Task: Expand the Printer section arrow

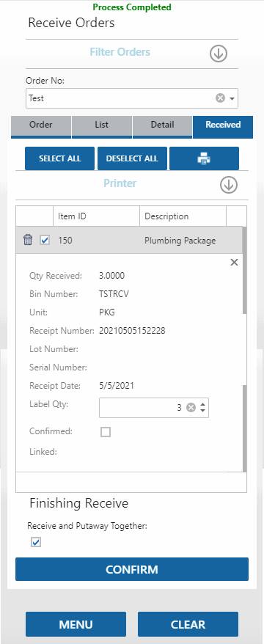Action: pos(229,185)
